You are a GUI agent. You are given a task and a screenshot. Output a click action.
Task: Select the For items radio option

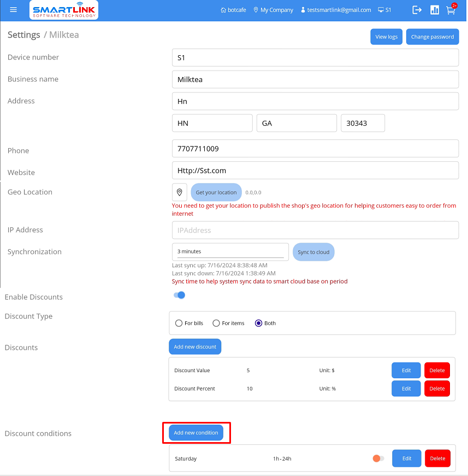[216, 323]
